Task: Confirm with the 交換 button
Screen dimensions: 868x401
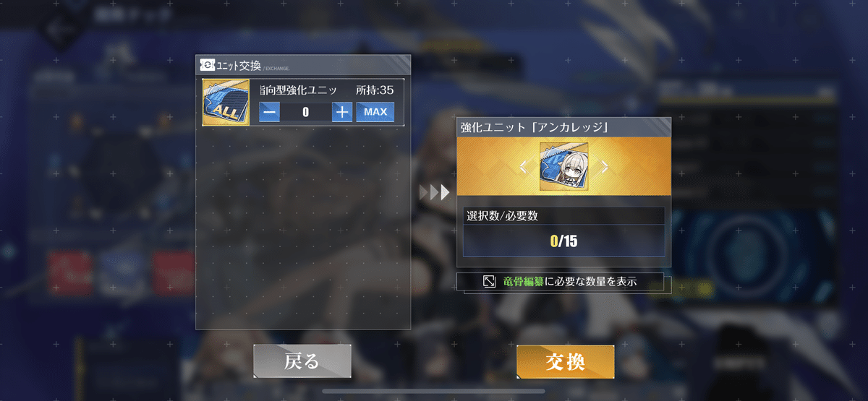Action: pos(566,361)
